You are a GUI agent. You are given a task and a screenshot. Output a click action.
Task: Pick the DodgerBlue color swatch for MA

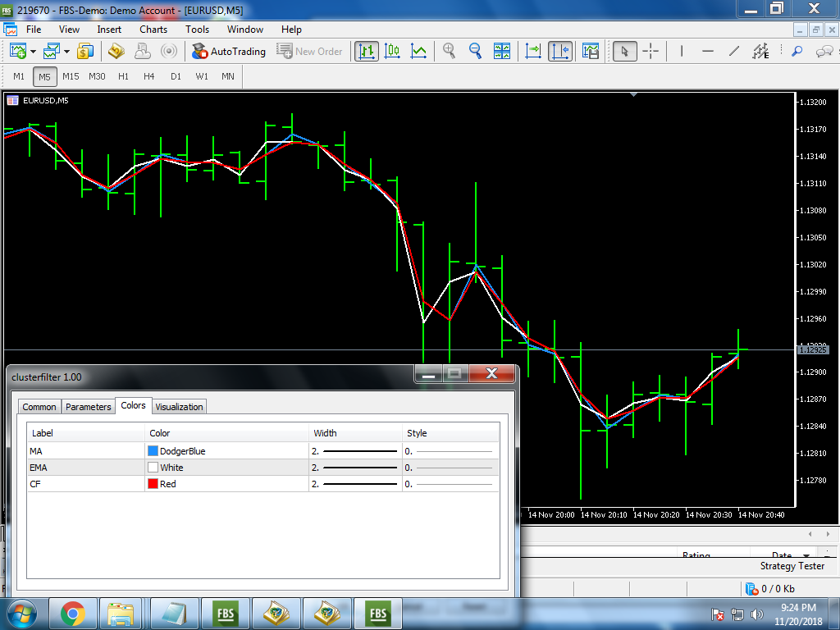(x=153, y=451)
